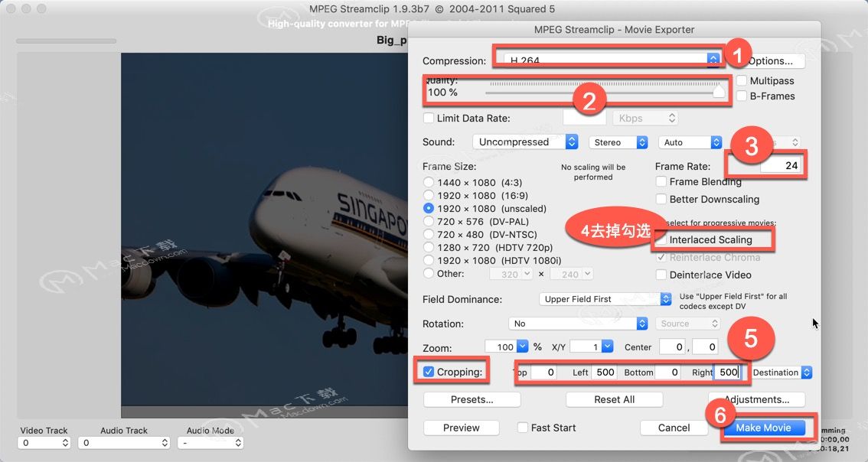The height and width of the screenshot is (462, 868).
Task: Click the Reset All button
Action: pyautogui.click(x=615, y=399)
